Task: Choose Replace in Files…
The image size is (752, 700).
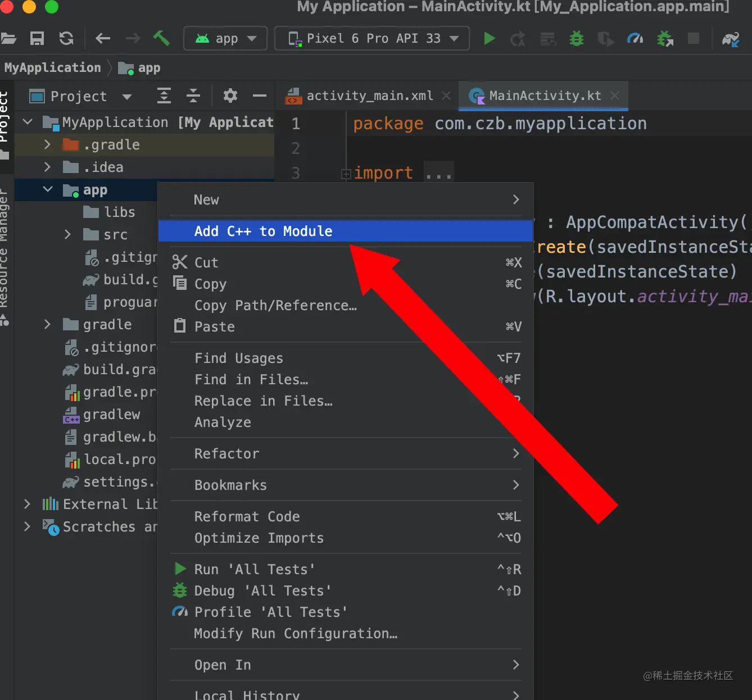Action: click(x=346, y=401)
